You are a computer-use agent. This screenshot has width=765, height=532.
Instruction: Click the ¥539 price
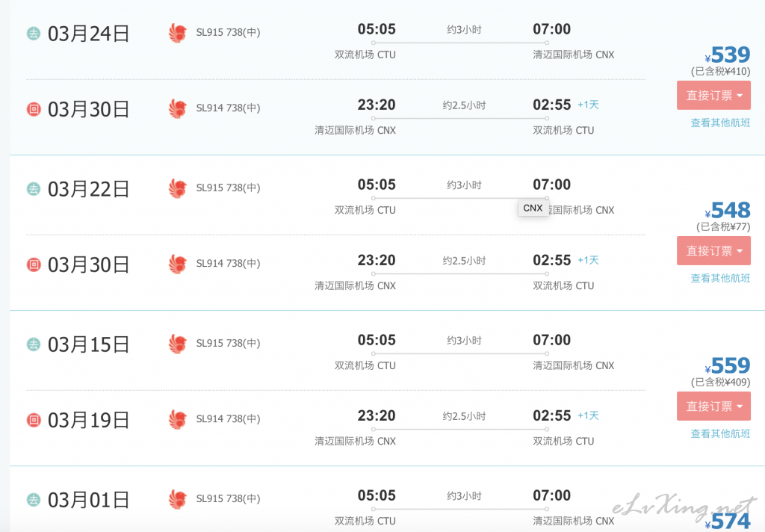(x=728, y=55)
